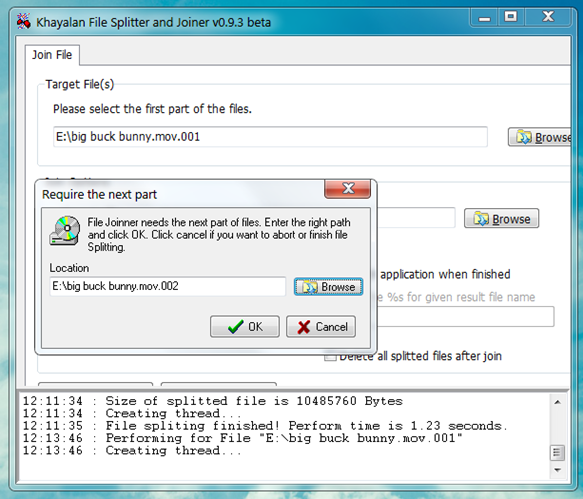Click the first 'Creating thread...' log line at 12:11:34

132,413
